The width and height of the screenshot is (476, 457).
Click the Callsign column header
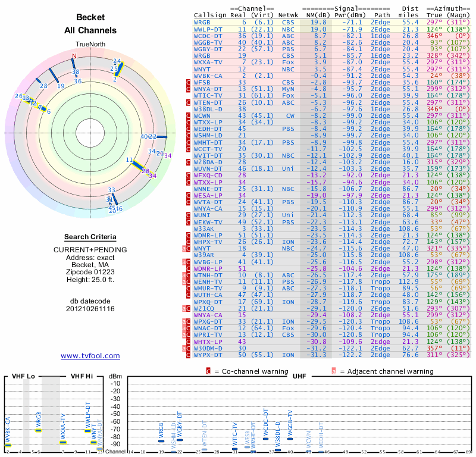point(209,15)
